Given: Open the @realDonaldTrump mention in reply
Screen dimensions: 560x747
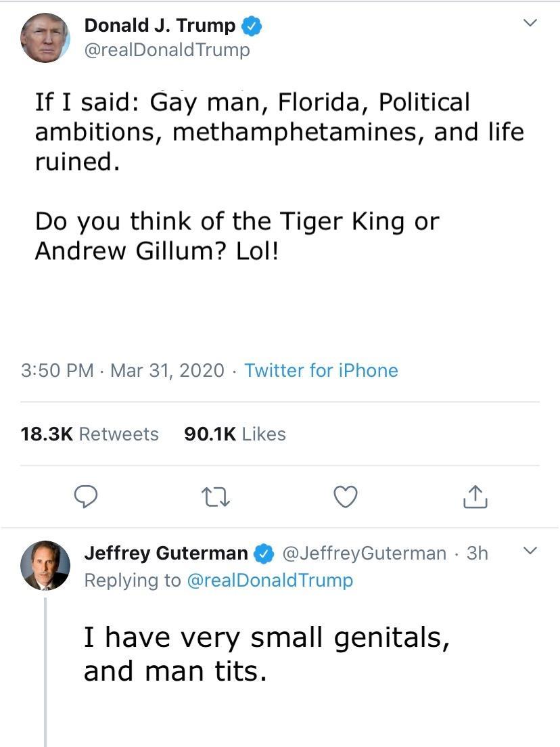Looking at the screenshot, I should (271, 581).
